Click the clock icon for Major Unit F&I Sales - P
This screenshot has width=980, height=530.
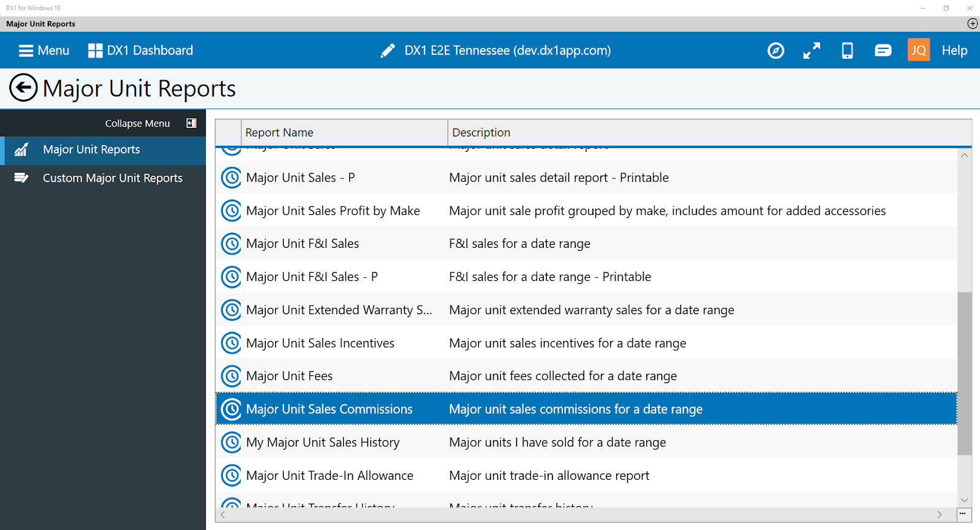click(231, 277)
